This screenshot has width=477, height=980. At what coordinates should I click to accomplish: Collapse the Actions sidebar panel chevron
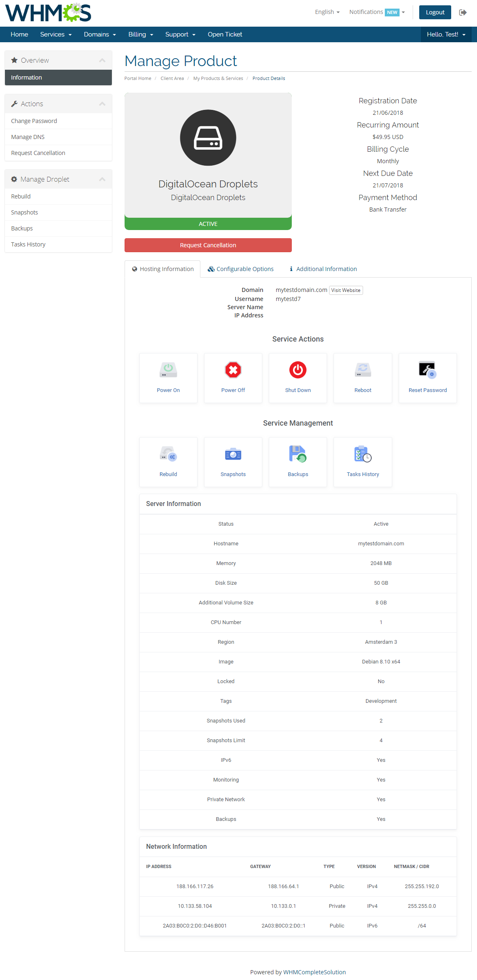coord(102,104)
